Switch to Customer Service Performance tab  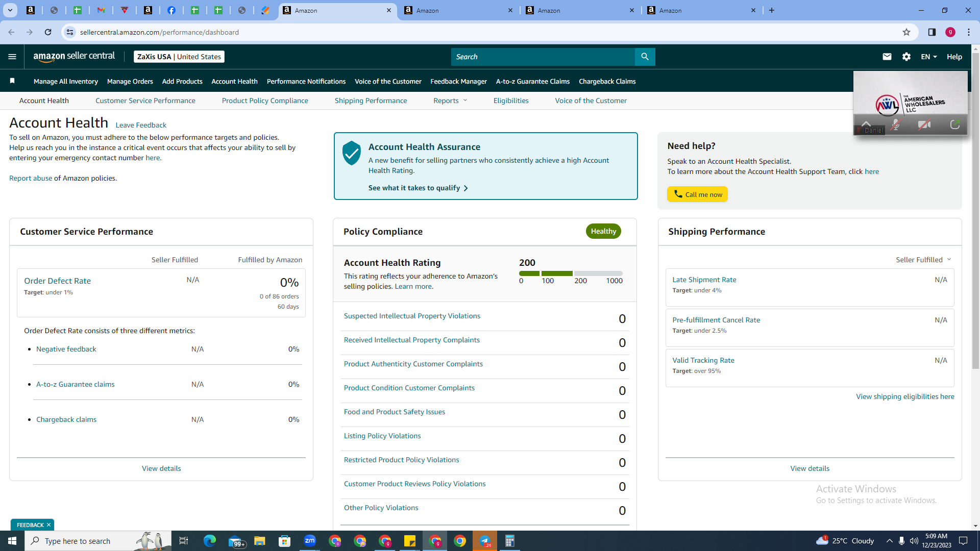coord(145,101)
